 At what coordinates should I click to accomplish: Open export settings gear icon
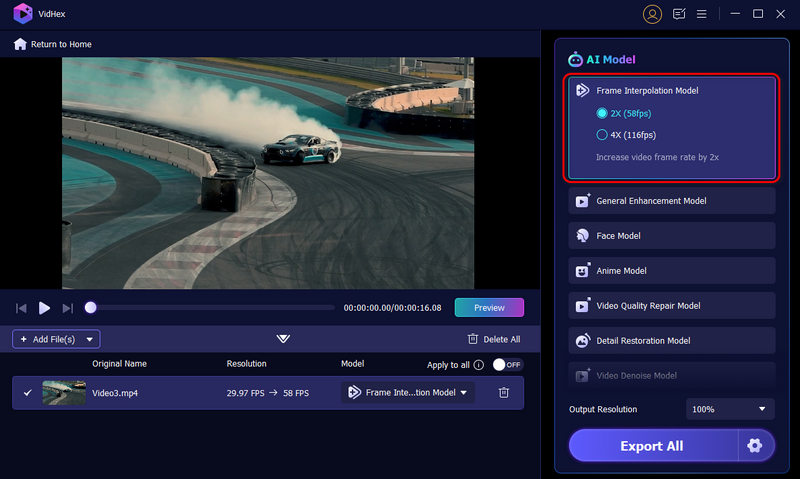755,446
